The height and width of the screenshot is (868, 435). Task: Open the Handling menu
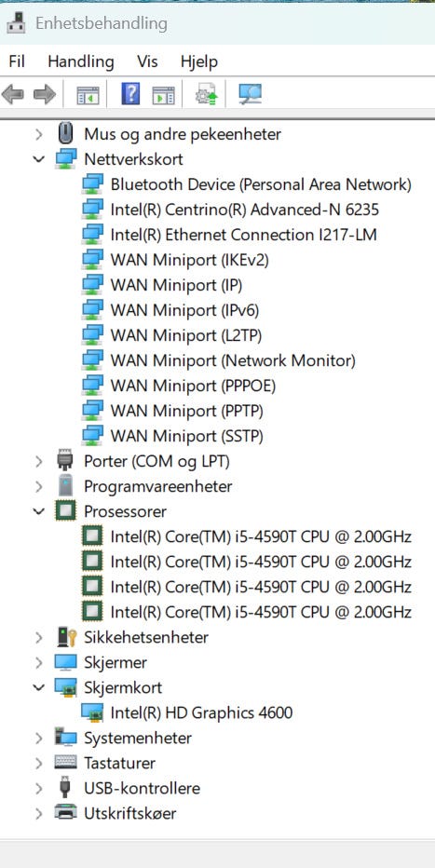point(81,61)
